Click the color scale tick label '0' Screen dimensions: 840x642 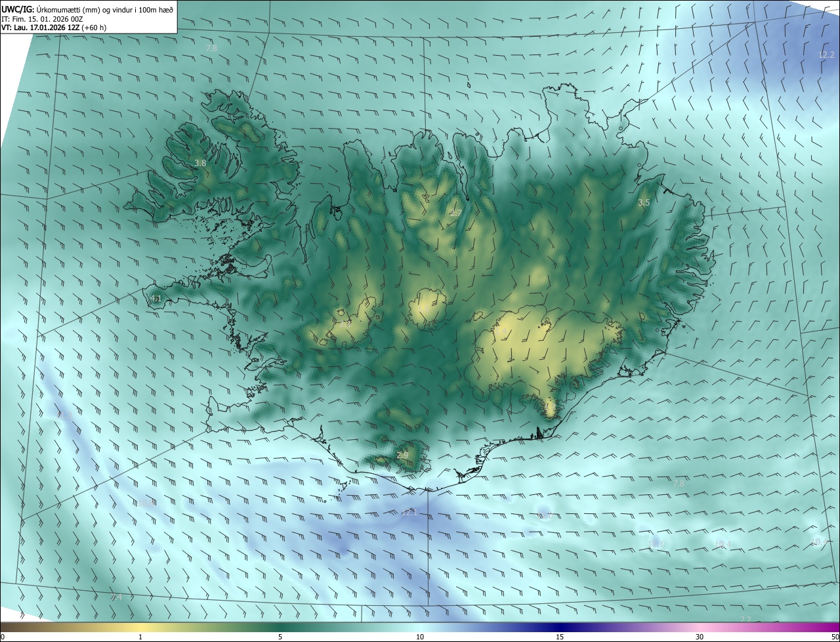[3, 637]
